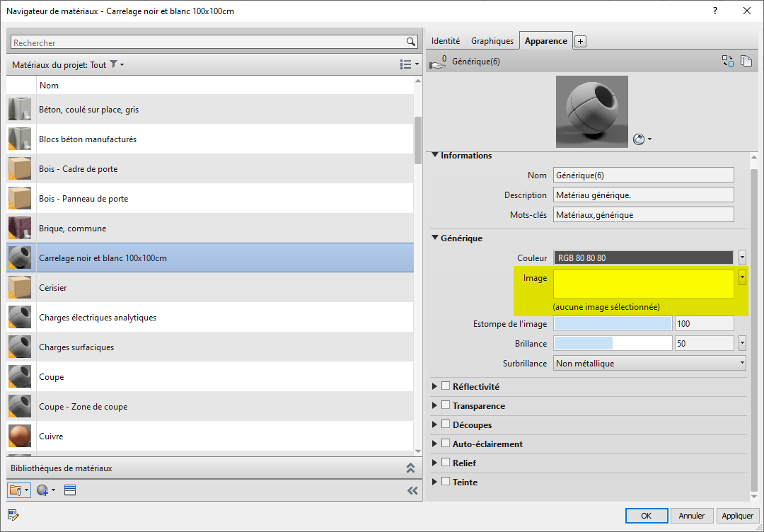Click the create new material icon
The height and width of the screenshot is (532, 764).
[42, 490]
